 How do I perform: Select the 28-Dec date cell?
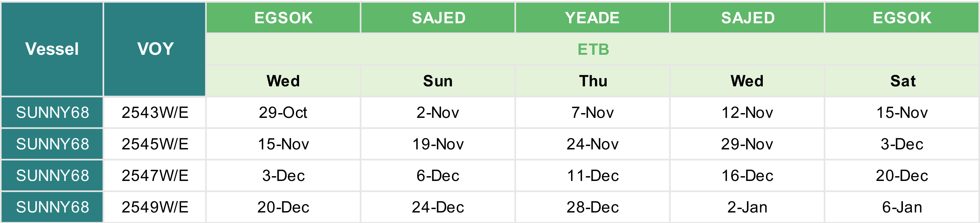coord(593,207)
